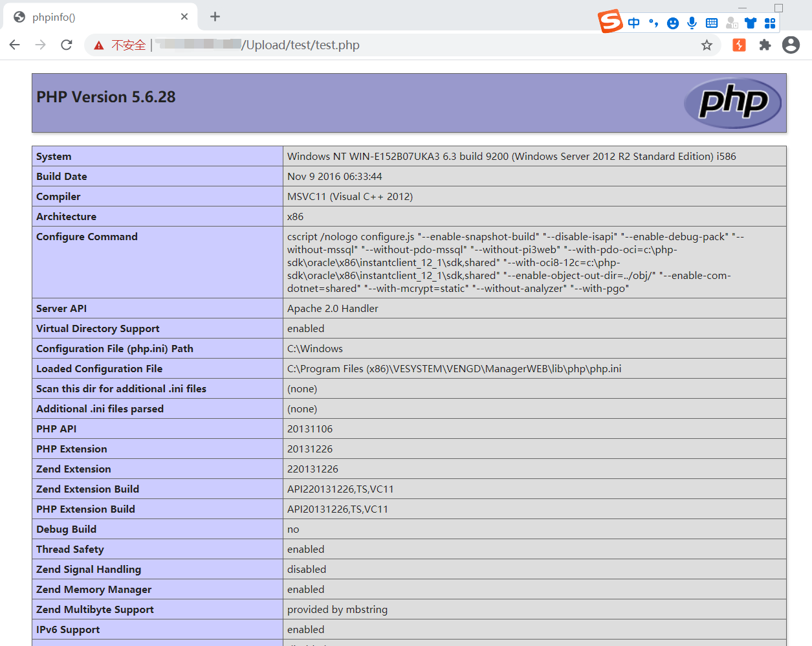Select the Apache 2.0 Handler value
Image resolution: width=812 pixels, height=646 pixels.
[x=333, y=309]
